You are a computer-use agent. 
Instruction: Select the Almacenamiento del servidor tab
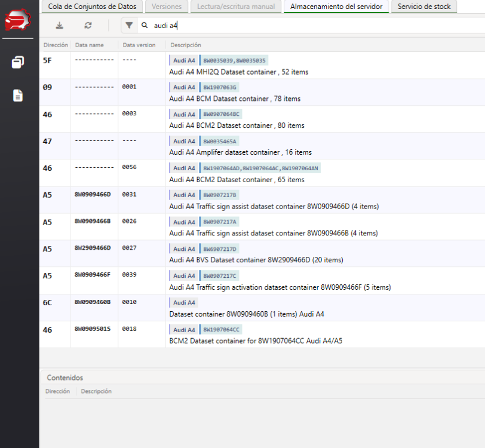[x=336, y=7]
